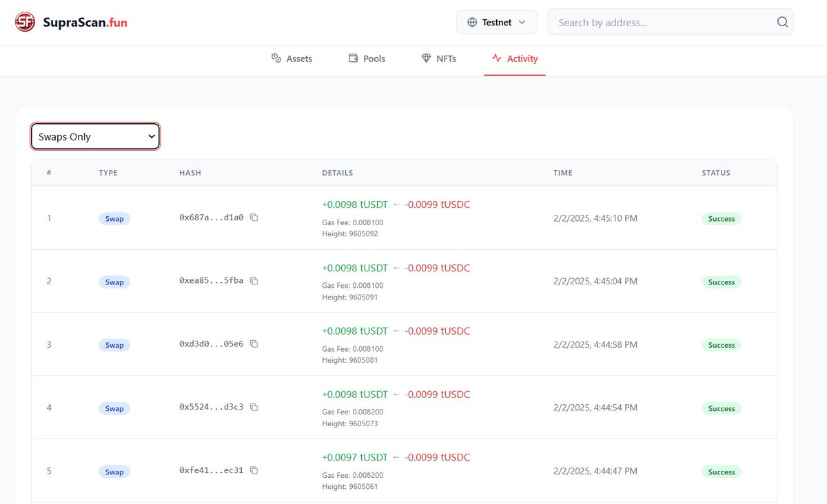
Task: Click the Swap badge in row 1
Action: point(114,218)
